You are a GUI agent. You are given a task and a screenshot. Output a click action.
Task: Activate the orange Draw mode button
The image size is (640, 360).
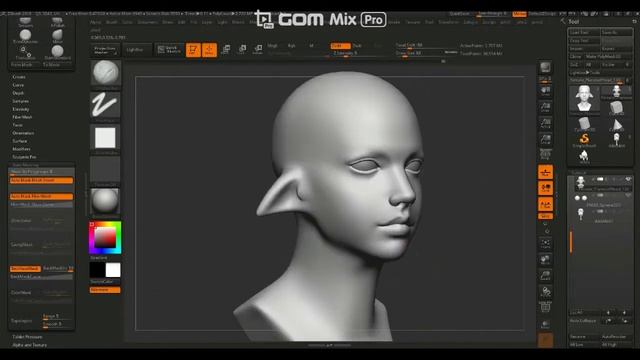click(x=209, y=50)
